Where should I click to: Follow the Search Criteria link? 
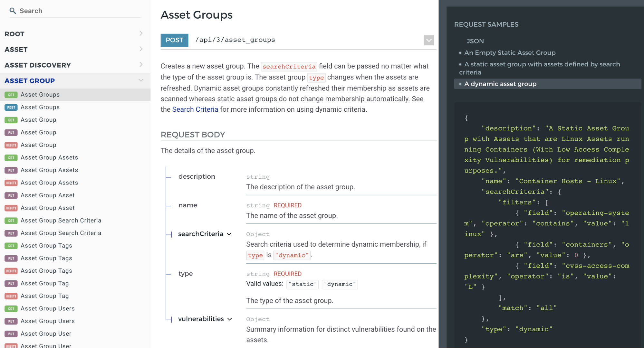[x=195, y=109]
